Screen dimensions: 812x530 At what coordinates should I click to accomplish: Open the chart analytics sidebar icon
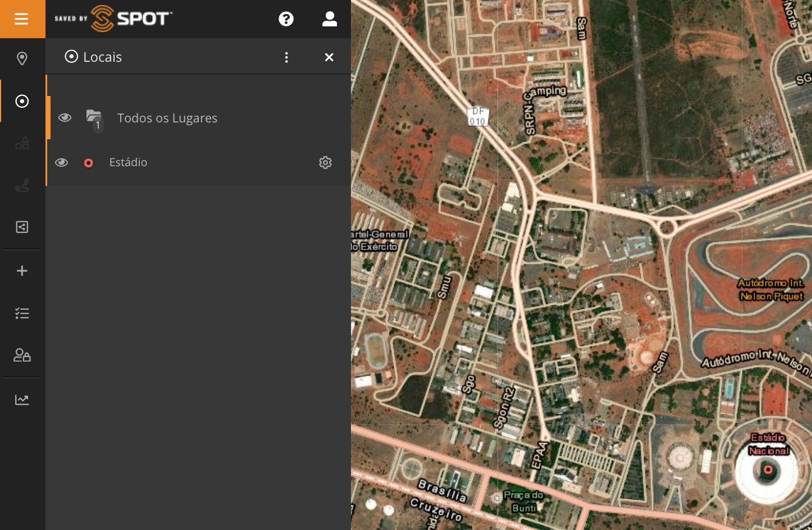click(x=22, y=400)
